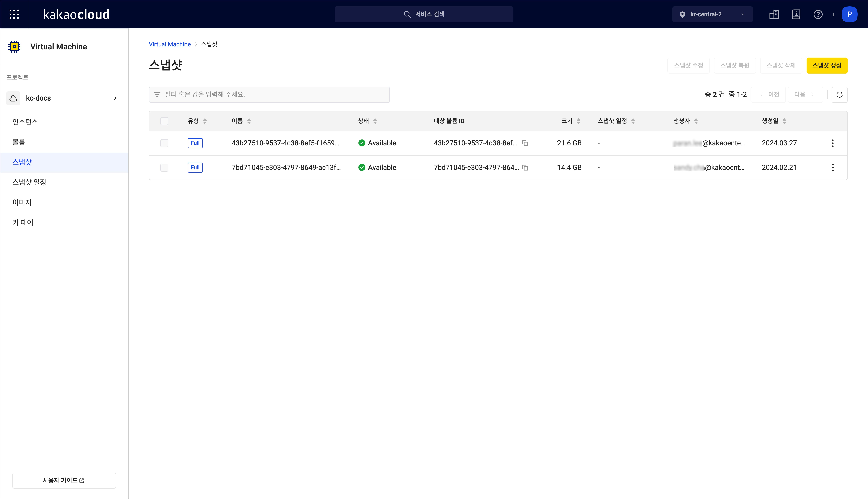Select checkbox for snapshot 7bd71045-e303
Viewport: 868px width, 499px height.
pyautogui.click(x=164, y=168)
